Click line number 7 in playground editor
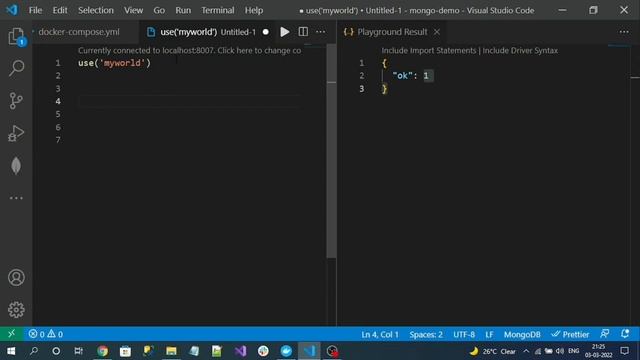This screenshot has width=640, height=360. 58,140
